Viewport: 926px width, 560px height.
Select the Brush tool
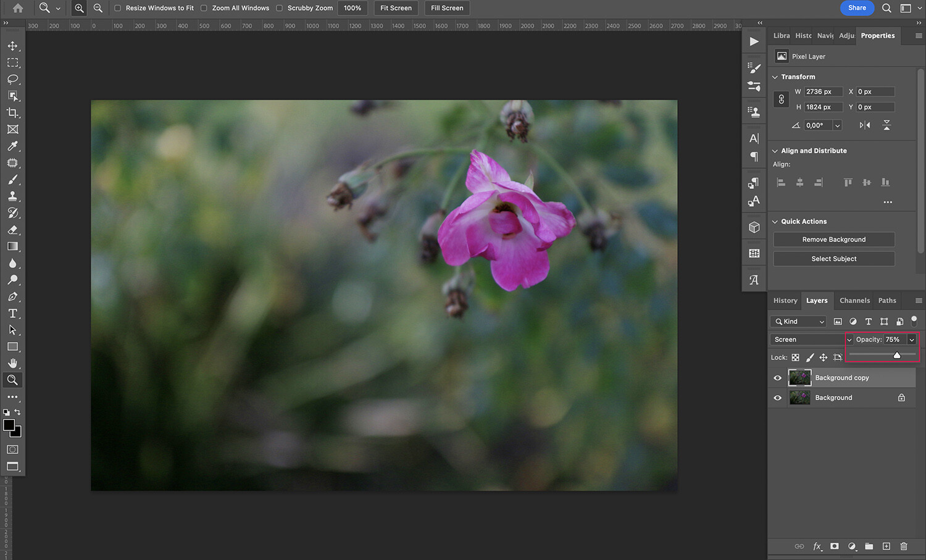click(12, 180)
